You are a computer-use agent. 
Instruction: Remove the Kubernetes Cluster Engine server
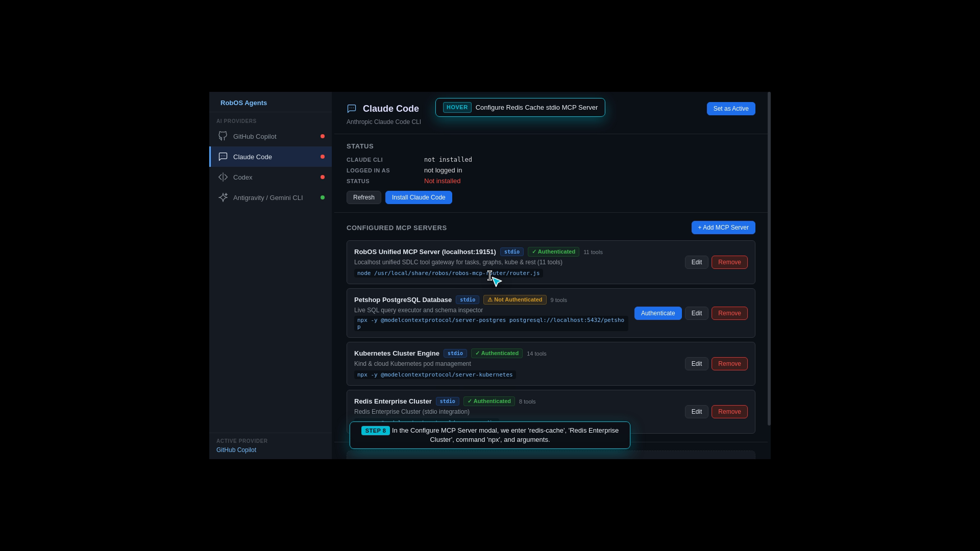click(729, 364)
